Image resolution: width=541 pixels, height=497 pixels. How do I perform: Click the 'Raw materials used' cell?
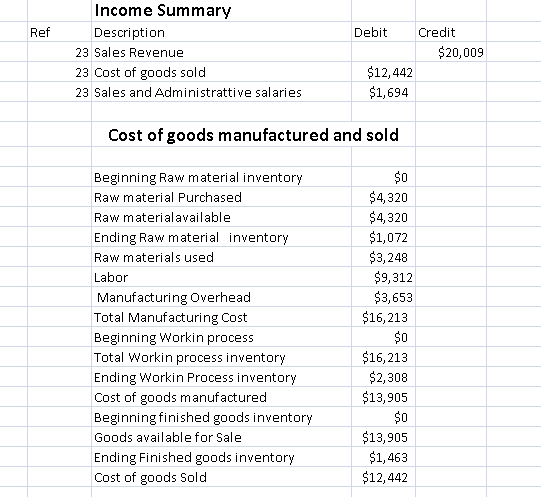(x=222, y=257)
